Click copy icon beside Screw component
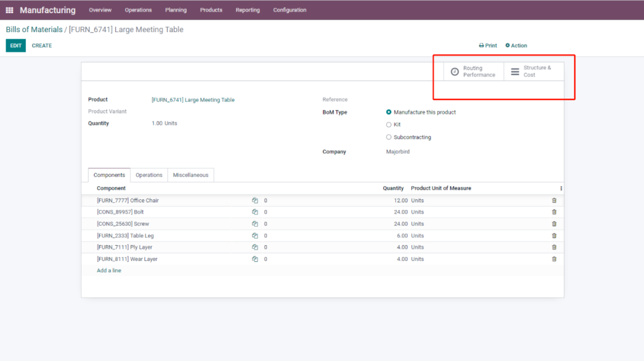Viewport: 644px width, 361px height. (x=255, y=224)
